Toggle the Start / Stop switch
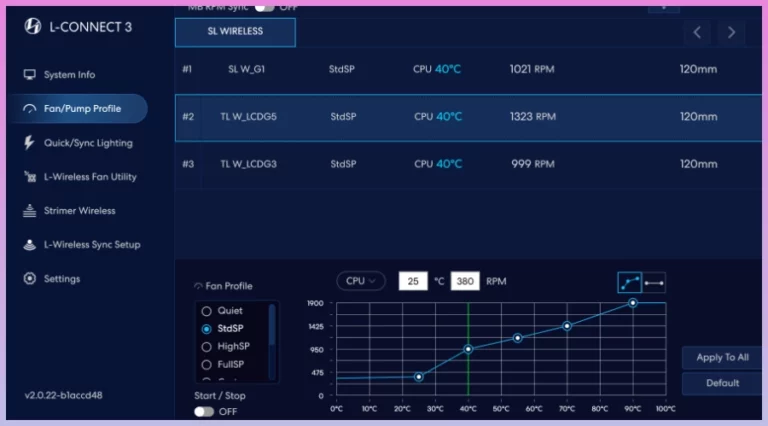Viewport: 768px width, 426px height. coord(204,411)
